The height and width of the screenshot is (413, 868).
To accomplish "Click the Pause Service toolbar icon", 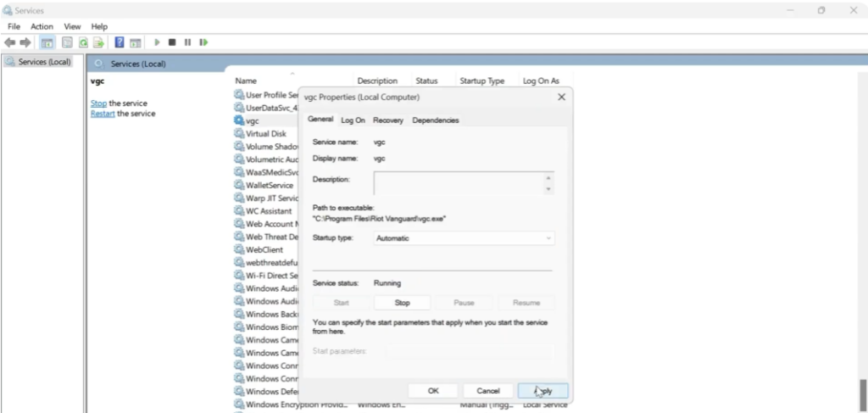I will (x=187, y=42).
